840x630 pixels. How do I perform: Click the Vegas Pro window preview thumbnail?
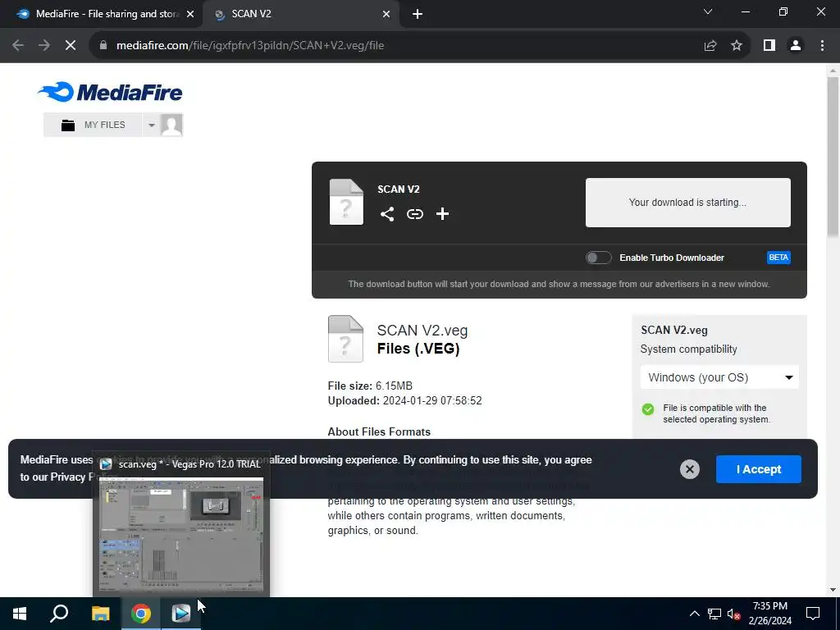click(x=181, y=534)
